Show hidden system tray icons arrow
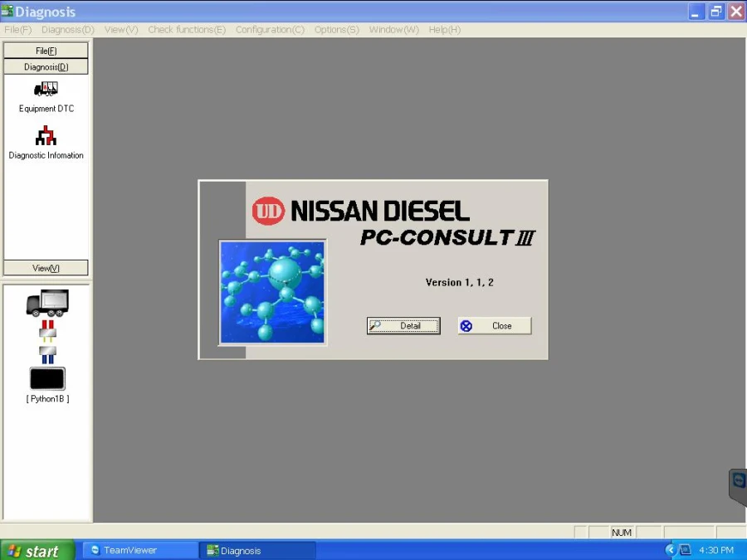747x560 pixels. click(671, 550)
